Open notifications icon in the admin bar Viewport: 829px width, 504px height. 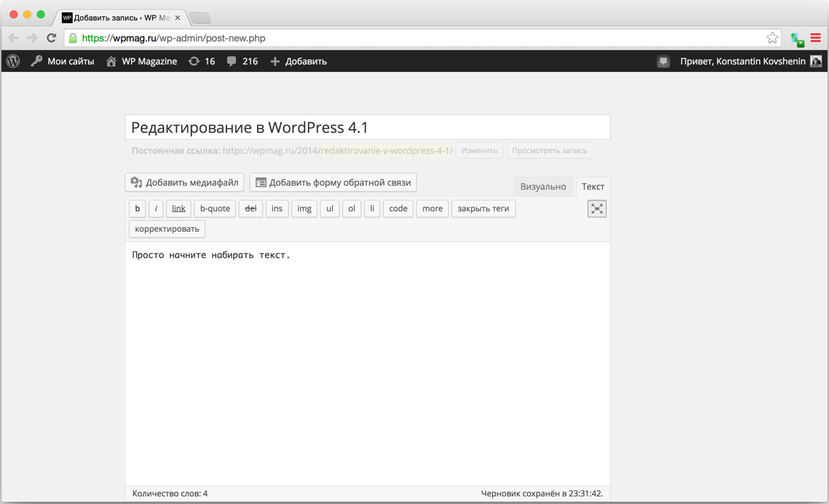pyautogui.click(x=664, y=62)
